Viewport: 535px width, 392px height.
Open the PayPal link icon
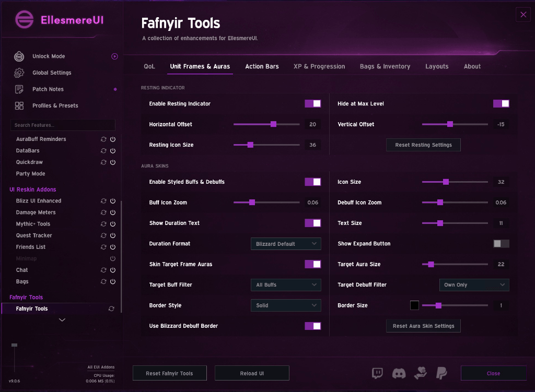click(x=441, y=373)
